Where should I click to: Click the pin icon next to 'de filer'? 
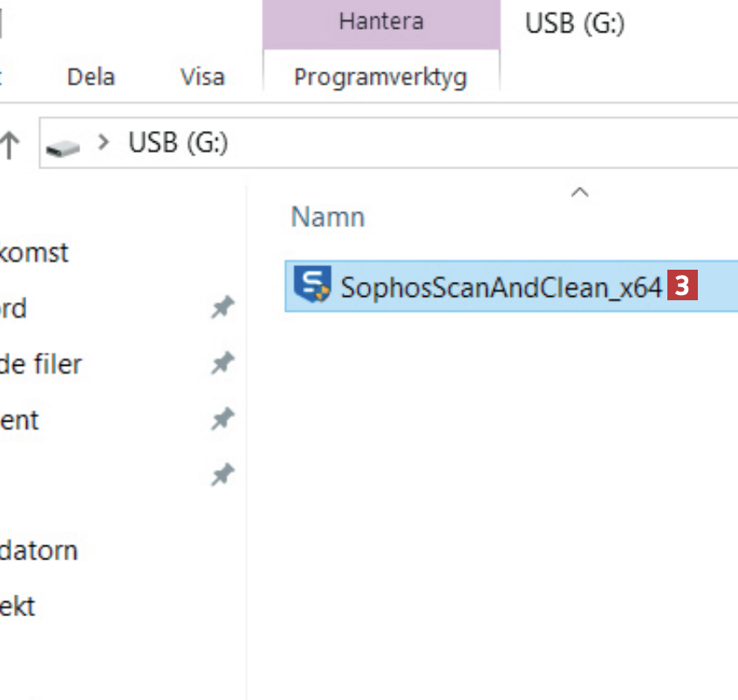[x=223, y=364]
